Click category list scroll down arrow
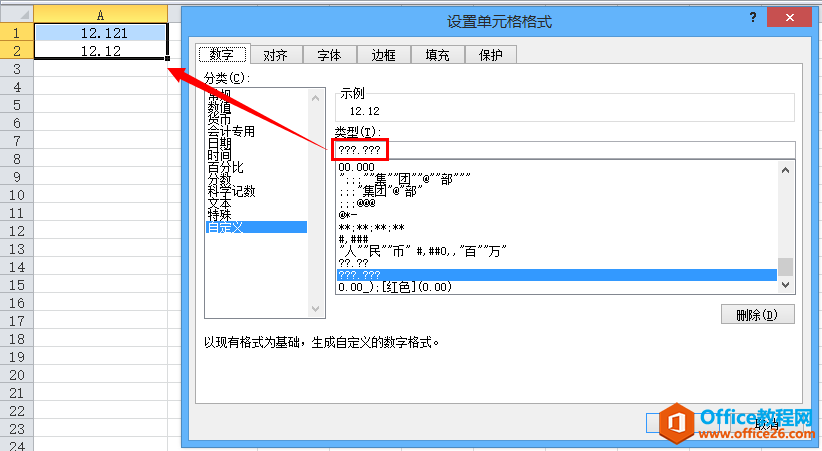This screenshot has height=451, width=822. 316,308
